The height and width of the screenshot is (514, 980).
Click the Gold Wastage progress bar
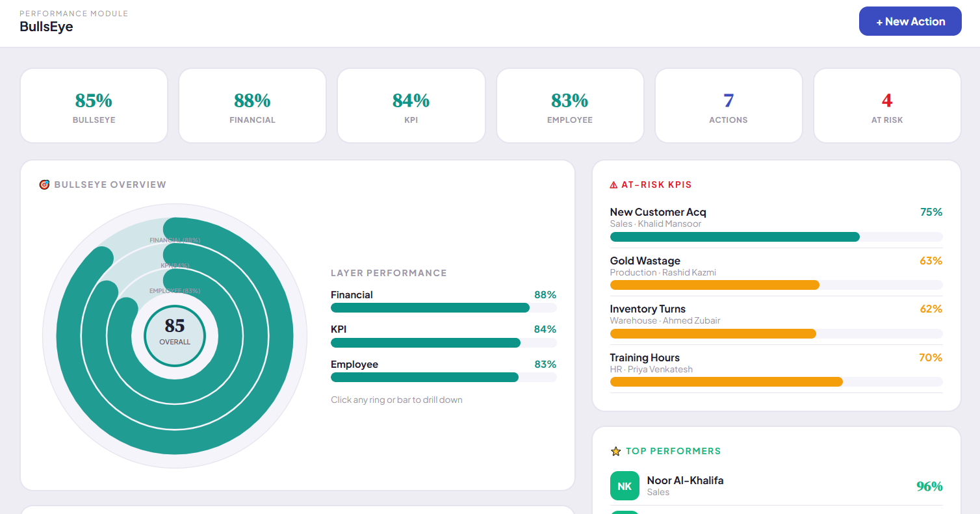776,285
